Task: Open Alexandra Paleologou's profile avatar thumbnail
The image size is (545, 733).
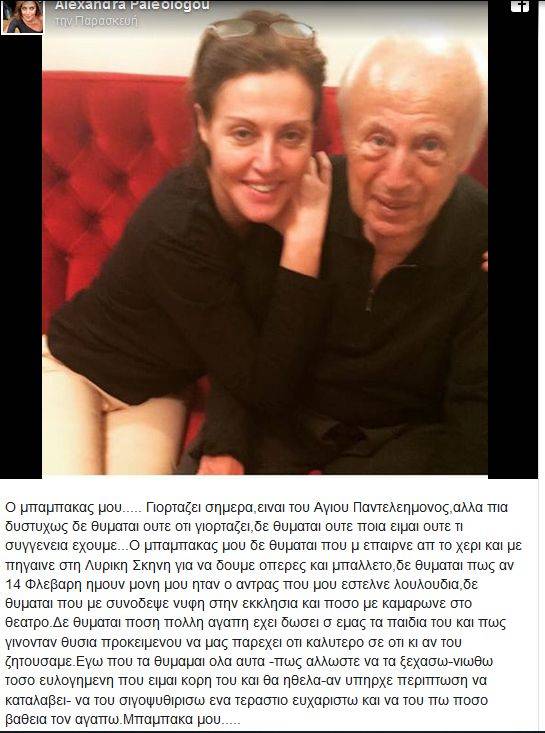Action: pos(22,17)
